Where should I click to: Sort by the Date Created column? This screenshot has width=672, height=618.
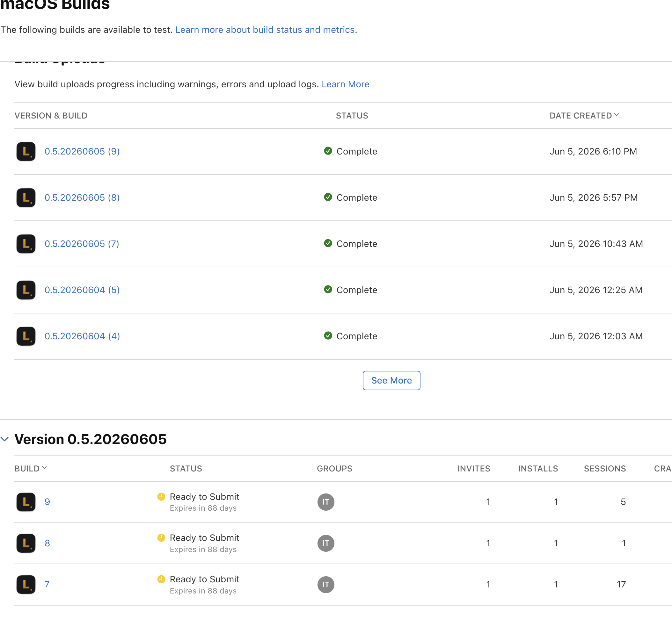point(584,116)
